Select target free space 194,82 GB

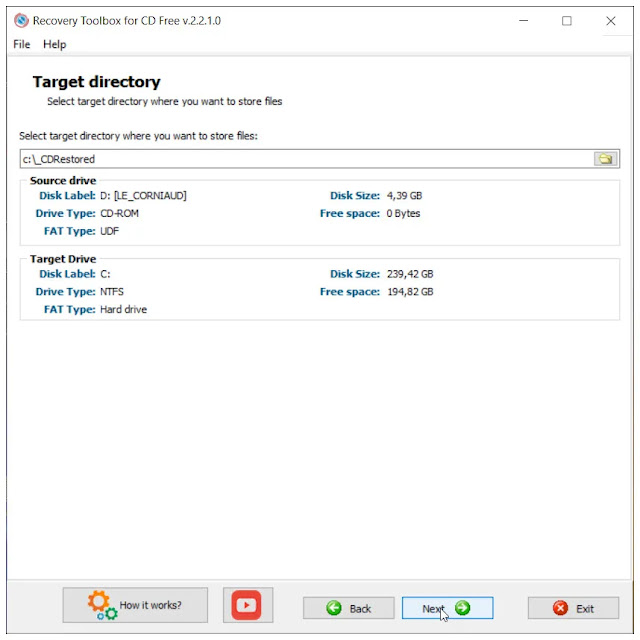(410, 292)
